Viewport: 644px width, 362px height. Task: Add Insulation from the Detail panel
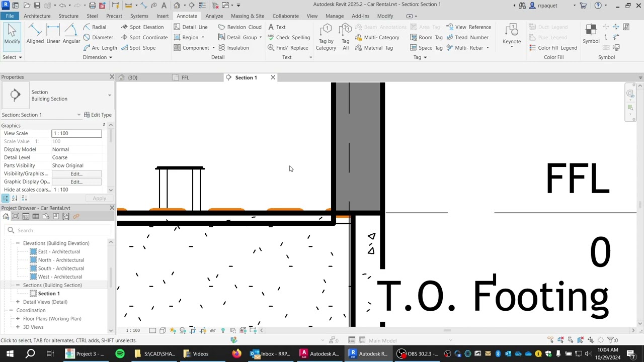[x=233, y=48]
